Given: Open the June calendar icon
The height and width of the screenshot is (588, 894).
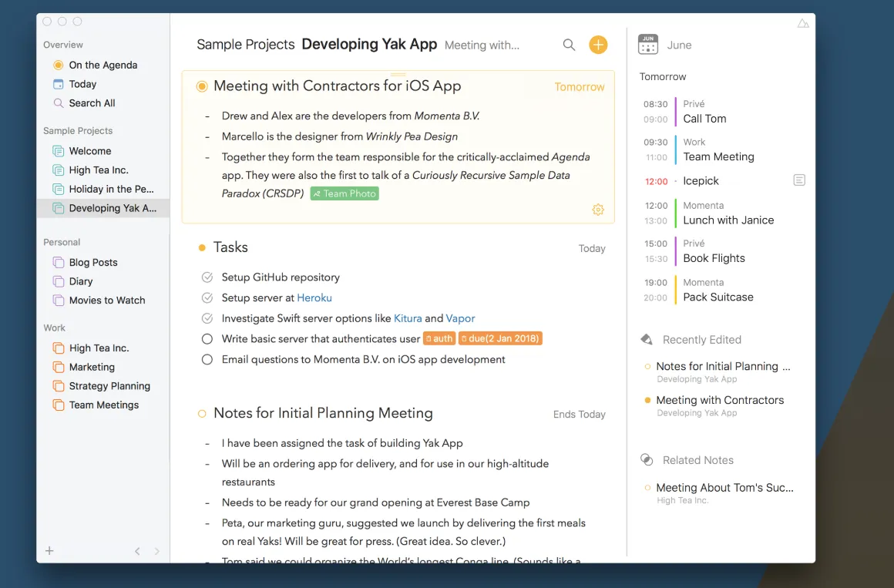Looking at the screenshot, I should pos(647,45).
